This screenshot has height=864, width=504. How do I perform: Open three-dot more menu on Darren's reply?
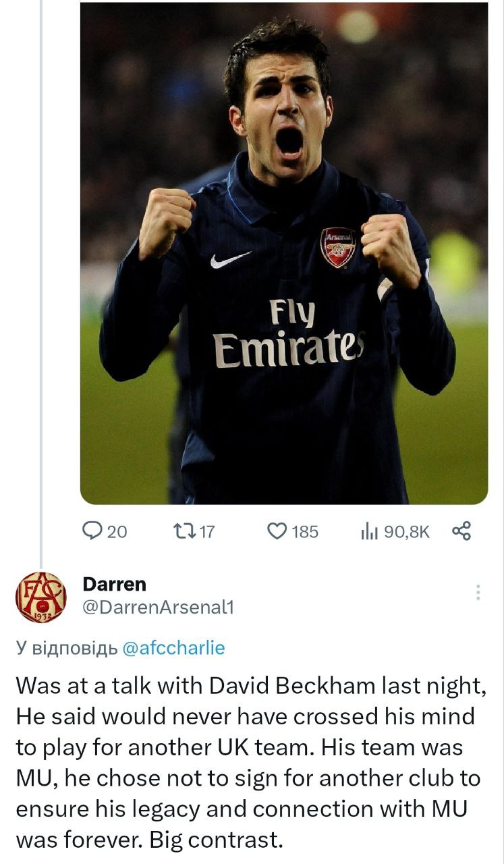(x=478, y=593)
